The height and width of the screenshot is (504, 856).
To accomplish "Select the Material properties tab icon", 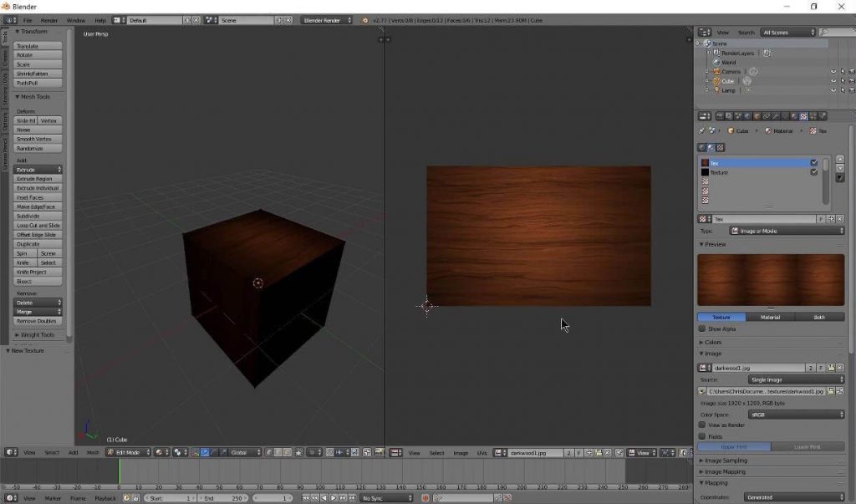I will click(794, 116).
